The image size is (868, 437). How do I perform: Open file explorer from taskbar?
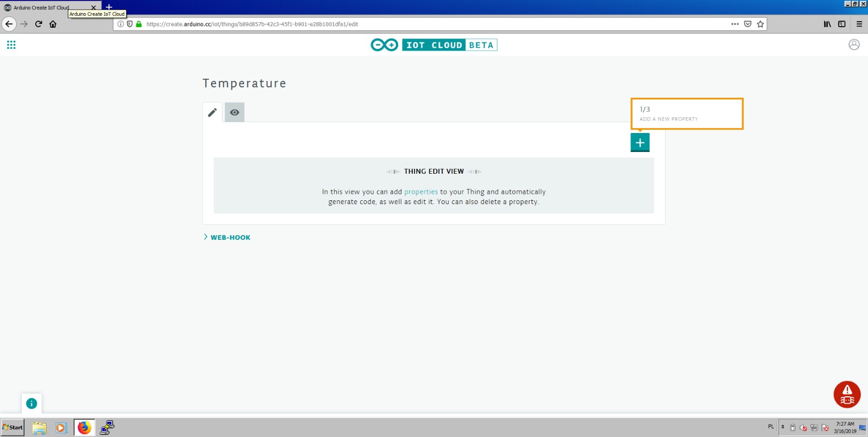click(39, 428)
